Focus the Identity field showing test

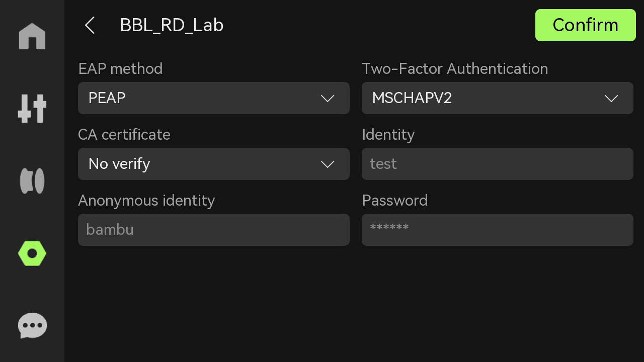point(498,164)
